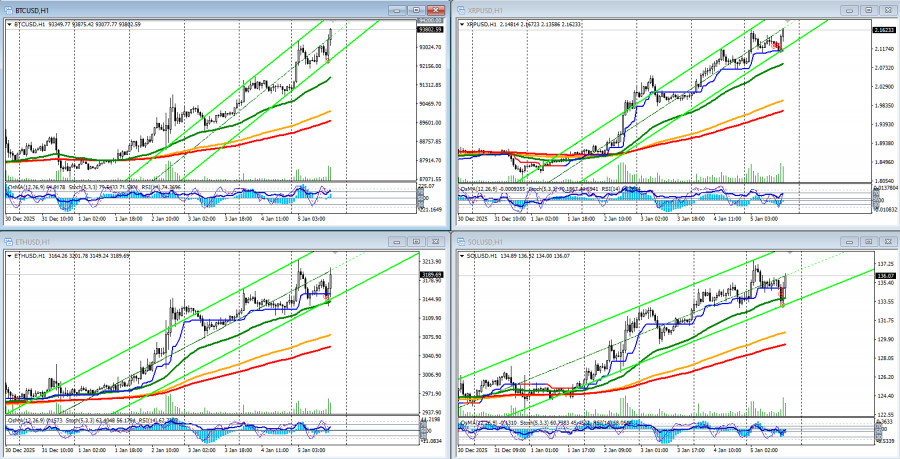
Task: Minimize the XRPUSD,H1 chart window
Action: tap(847, 9)
